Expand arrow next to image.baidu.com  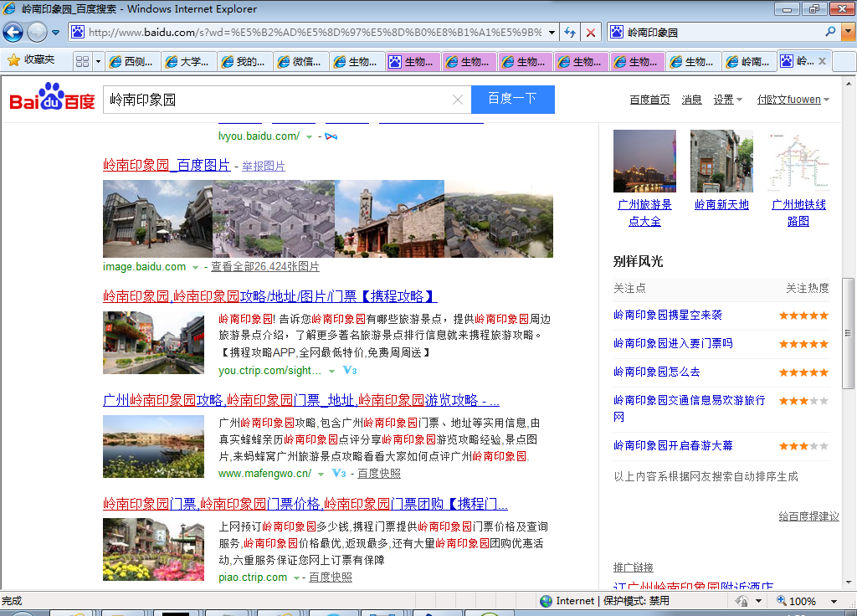[x=196, y=268]
